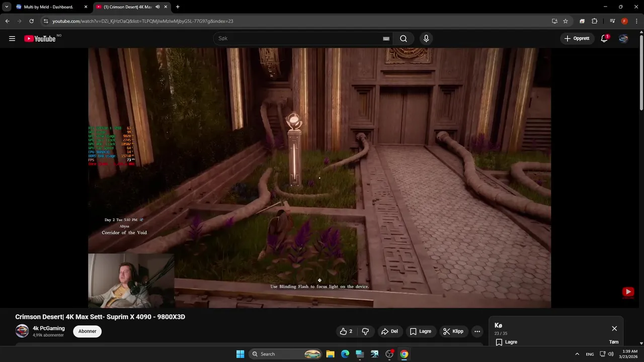This screenshot has height=362, width=644.
Task: Like the video with thumbs up
Action: (x=346, y=331)
